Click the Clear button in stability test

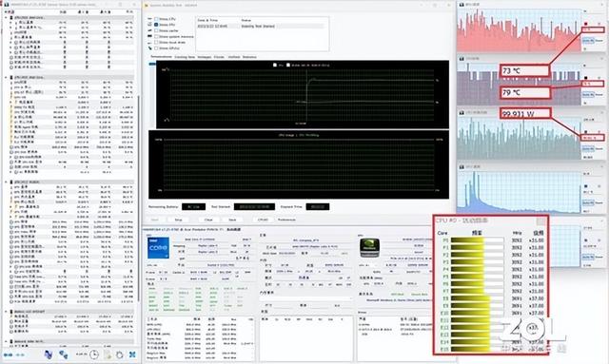click(x=208, y=220)
